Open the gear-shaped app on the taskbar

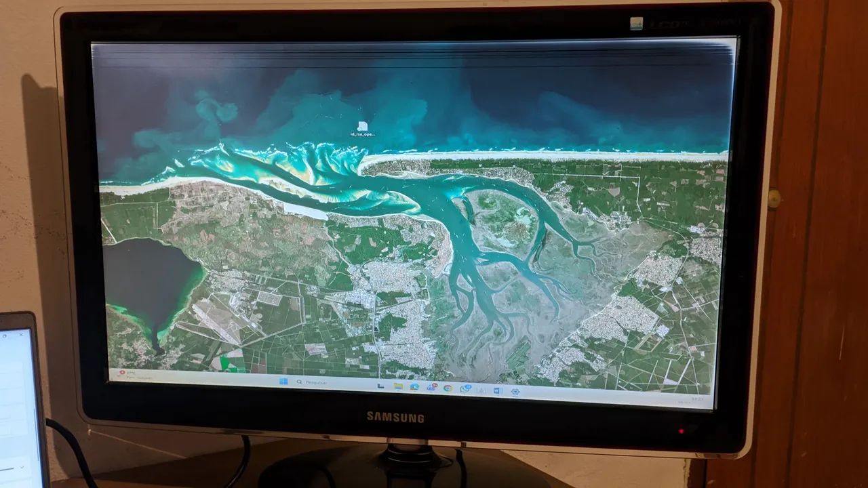coord(515,392)
